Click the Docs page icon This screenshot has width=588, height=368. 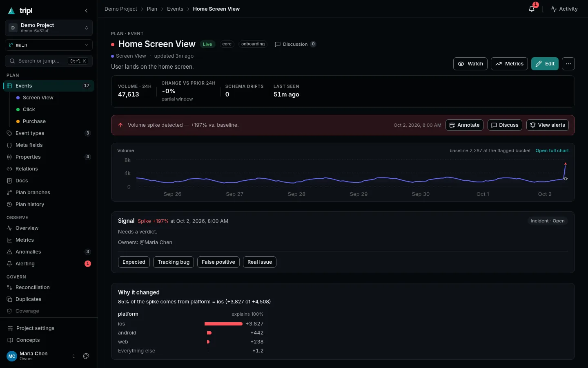click(x=9, y=181)
